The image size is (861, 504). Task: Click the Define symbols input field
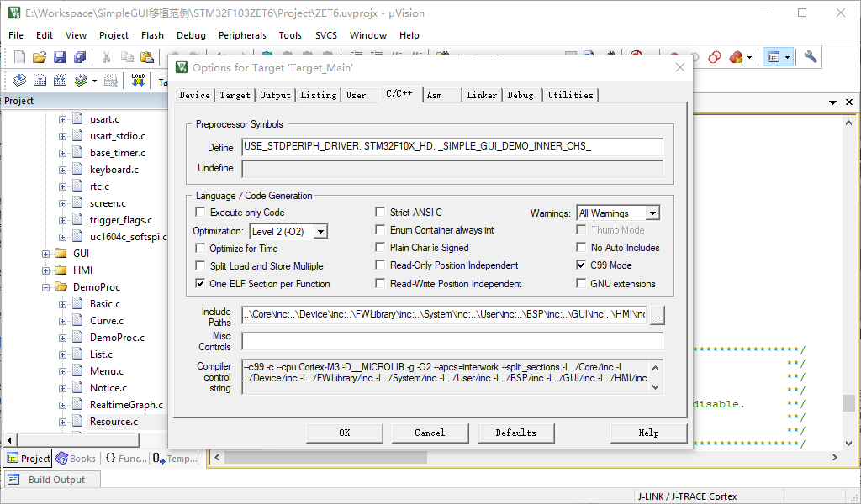pos(452,146)
